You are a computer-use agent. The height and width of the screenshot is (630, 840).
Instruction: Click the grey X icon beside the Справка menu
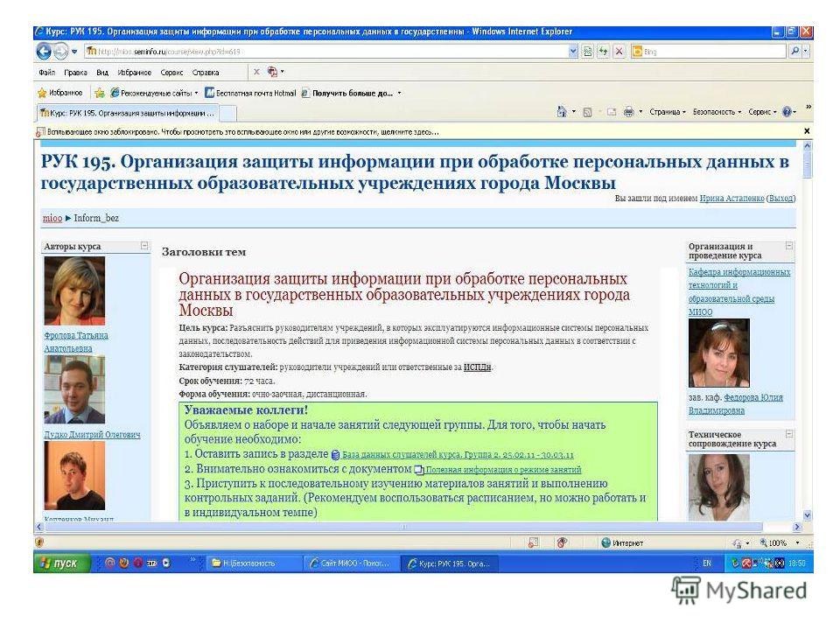[x=256, y=72]
